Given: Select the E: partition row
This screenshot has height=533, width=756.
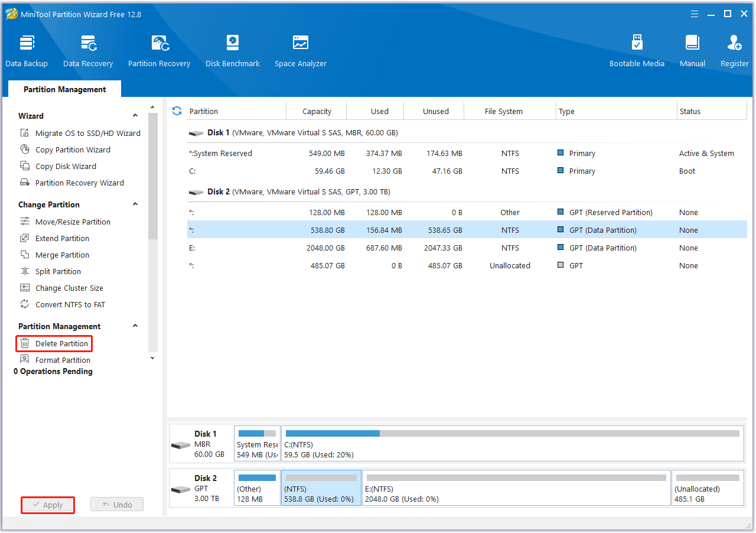Looking at the screenshot, I should click(467, 248).
